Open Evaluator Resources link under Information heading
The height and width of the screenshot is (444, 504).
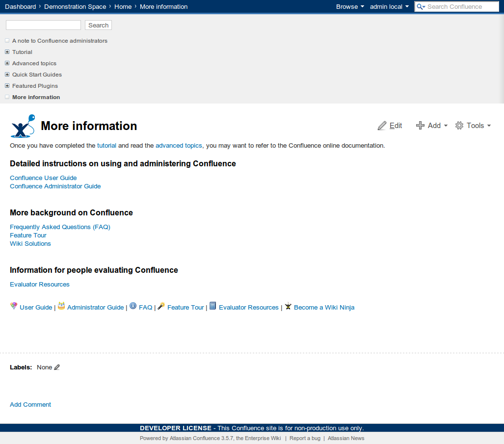click(x=40, y=285)
